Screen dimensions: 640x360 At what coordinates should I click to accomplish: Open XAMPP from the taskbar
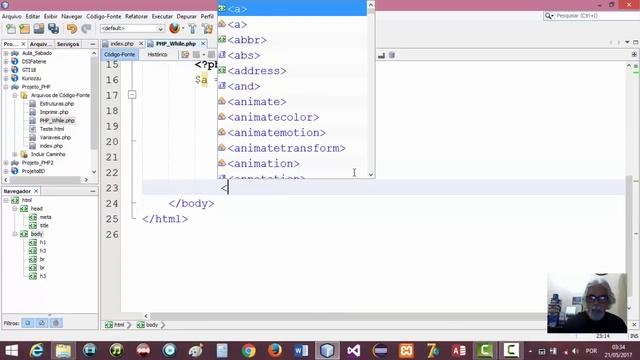[406, 350]
